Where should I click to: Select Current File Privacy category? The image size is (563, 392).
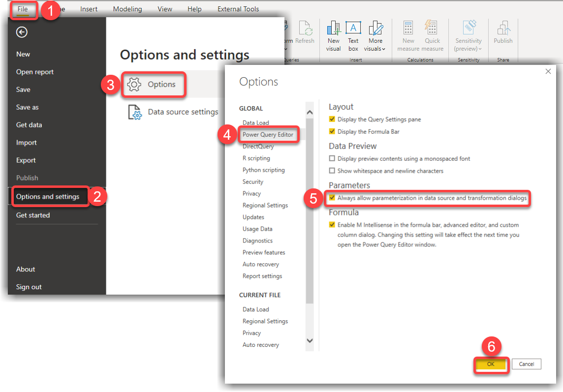coord(251,333)
